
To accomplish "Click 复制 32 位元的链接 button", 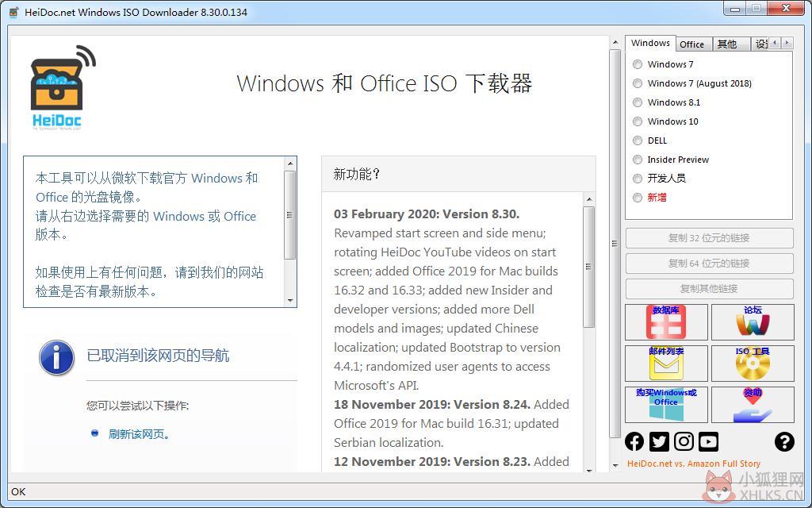I will pos(709,238).
